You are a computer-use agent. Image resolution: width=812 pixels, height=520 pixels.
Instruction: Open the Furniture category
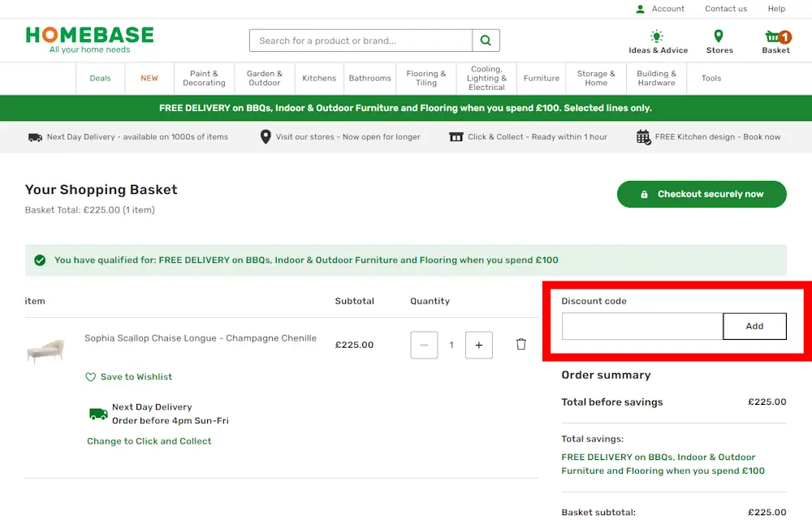(x=542, y=78)
